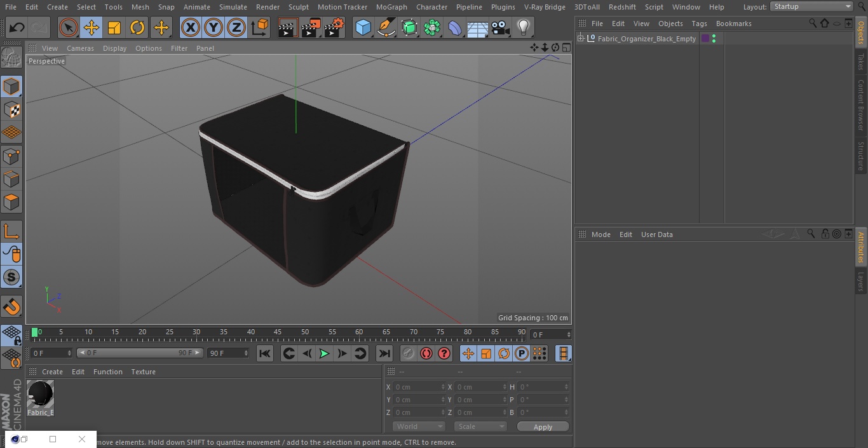Viewport: 868px width, 448px height.
Task: Open viewport Panel menu
Action: click(x=205, y=48)
